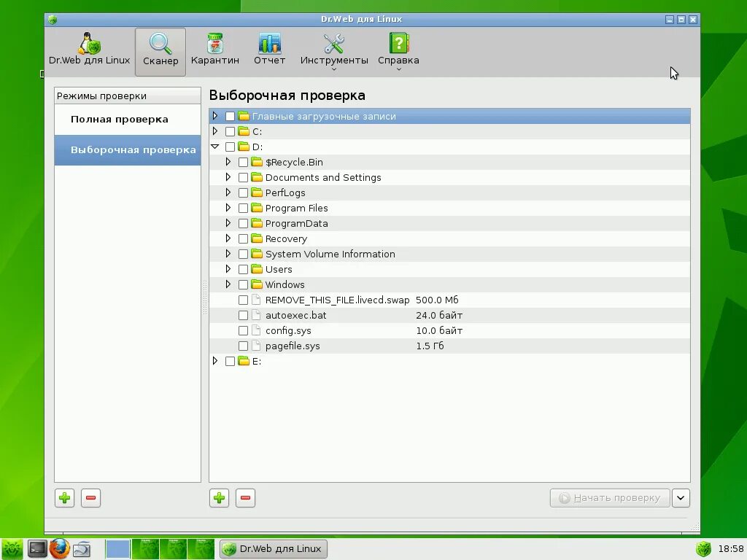The height and width of the screenshot is (560, 747).
Task: Click green plus under file tree
Action: [219, 498]
